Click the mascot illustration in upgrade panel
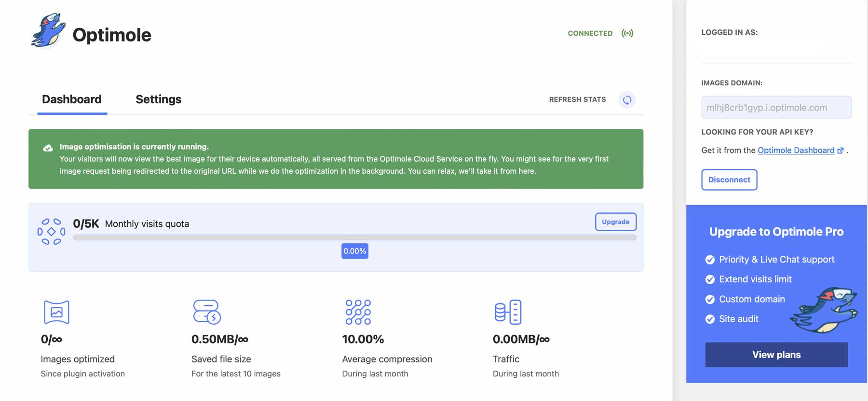Image resolution: width=868 pixels, height=401 pixels. click(824, 310)
